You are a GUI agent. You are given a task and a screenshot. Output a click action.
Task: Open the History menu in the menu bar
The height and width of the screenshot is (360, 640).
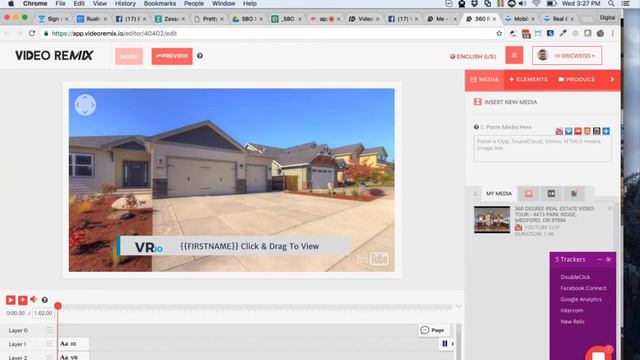point(125,4)
